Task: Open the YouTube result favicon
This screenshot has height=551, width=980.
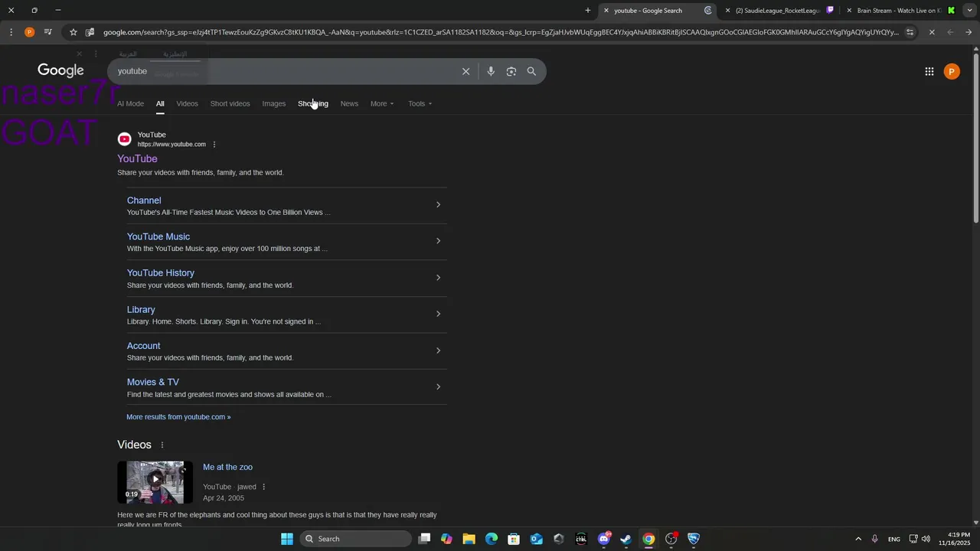Action: [x=124, y=139]
